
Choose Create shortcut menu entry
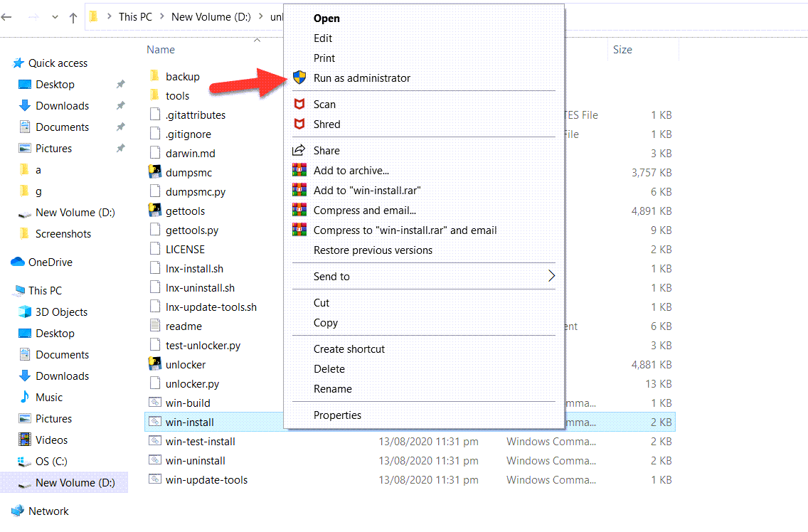(349, 349)
